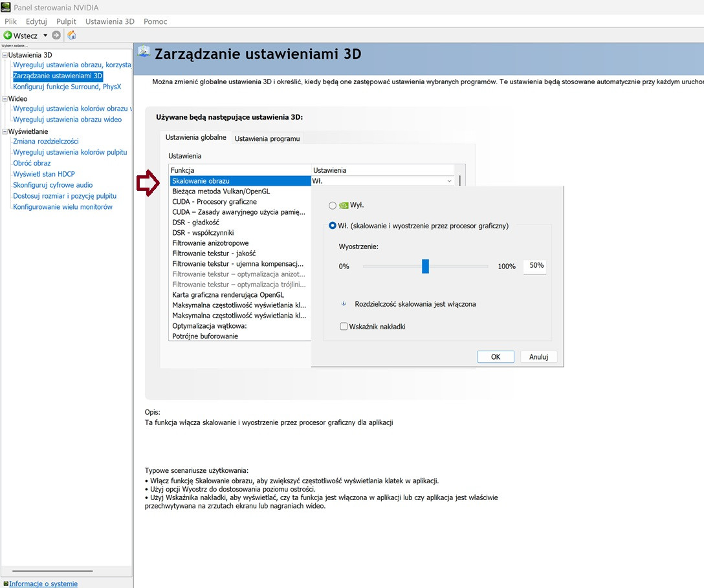Select CUDA – Zasady awaryjnego użycia pamięci row
The height and width of the screenshot is (588, 704).
coord(240,212)
